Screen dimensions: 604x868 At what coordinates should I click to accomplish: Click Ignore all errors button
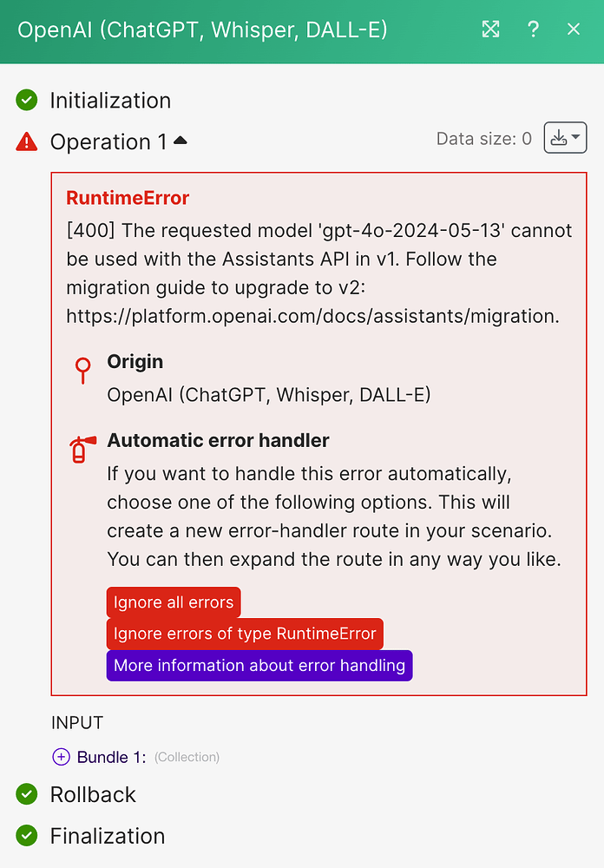[174, 602]
